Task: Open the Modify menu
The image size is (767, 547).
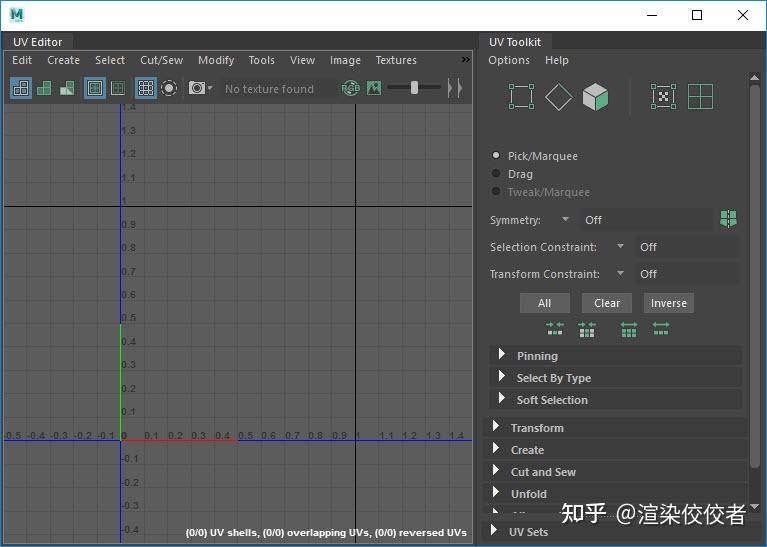Action: click(x=216, y=60)
